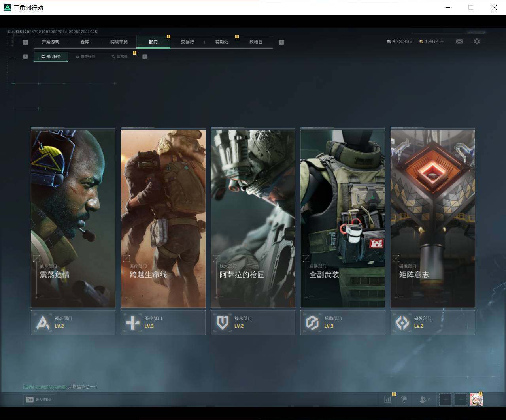Go to the 交易行 tab
Image resolution: width=506 pixels, height=420 pixels.
[187, 42]
